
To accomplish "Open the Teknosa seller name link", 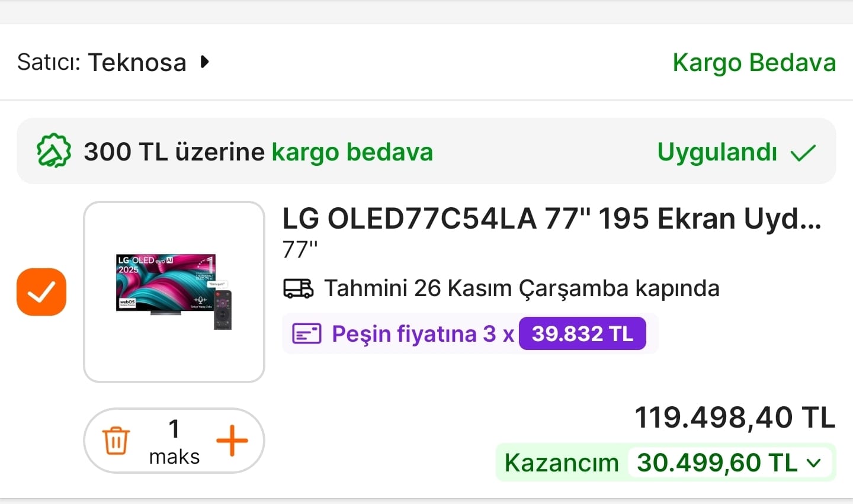I will pyautogui.click(x=137, y=62).
